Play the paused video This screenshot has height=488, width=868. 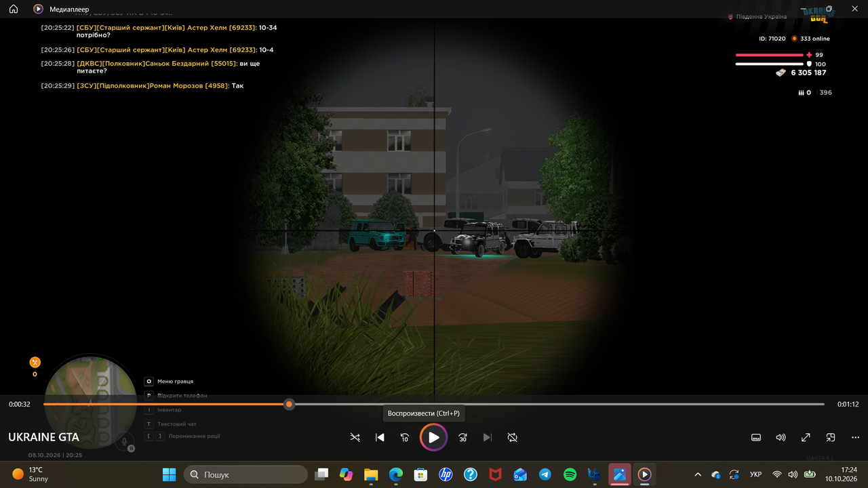433,438
